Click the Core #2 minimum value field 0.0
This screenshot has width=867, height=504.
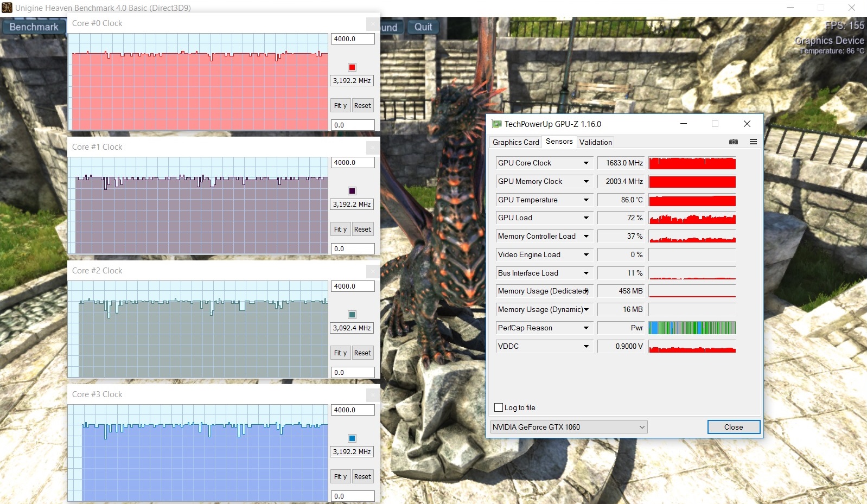(x=353, y=372)
